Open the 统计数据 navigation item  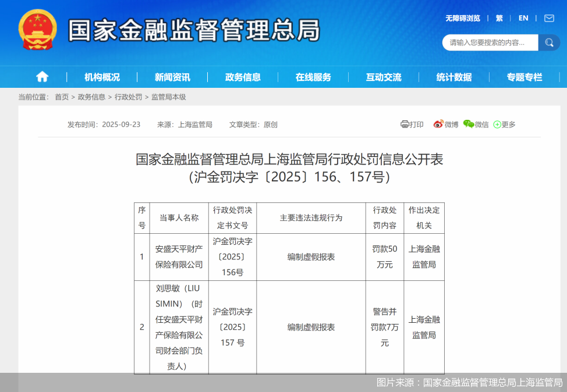[454, 77]
